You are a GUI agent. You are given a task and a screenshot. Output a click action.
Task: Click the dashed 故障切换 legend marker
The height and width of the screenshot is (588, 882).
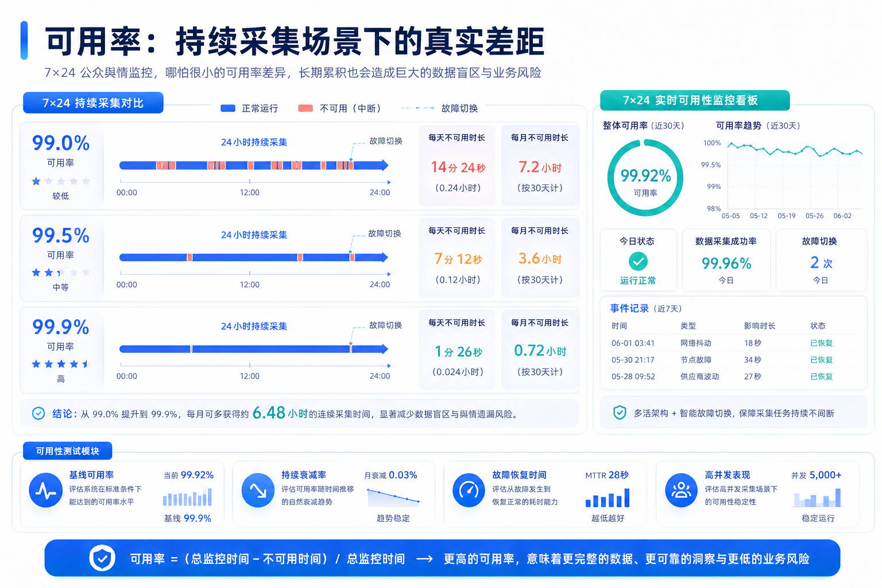pyautogui.click(x=418, y=108)
